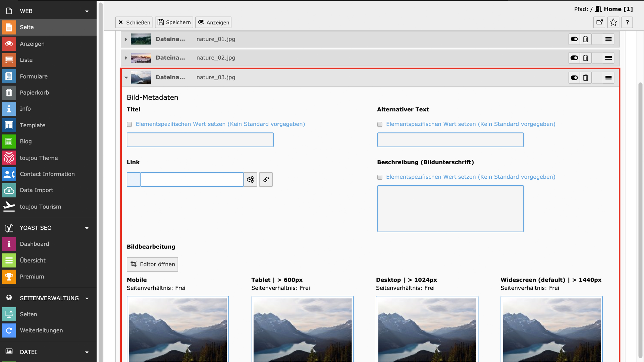Open the Papierkorb module
This screenshot has height=362, width=644.
[x=34, y=93]
